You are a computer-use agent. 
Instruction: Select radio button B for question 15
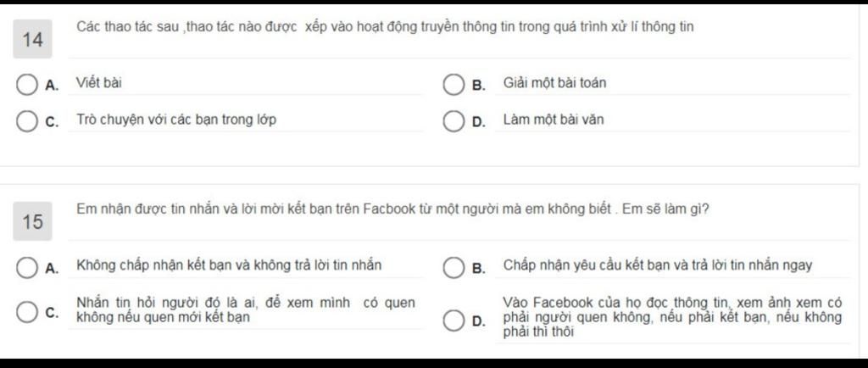453,268
